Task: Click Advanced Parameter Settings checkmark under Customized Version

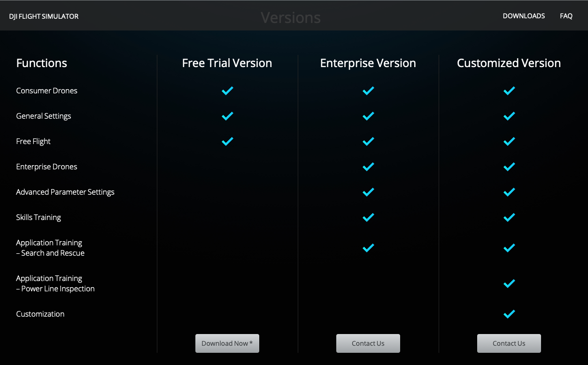Action: pos(509,192)
